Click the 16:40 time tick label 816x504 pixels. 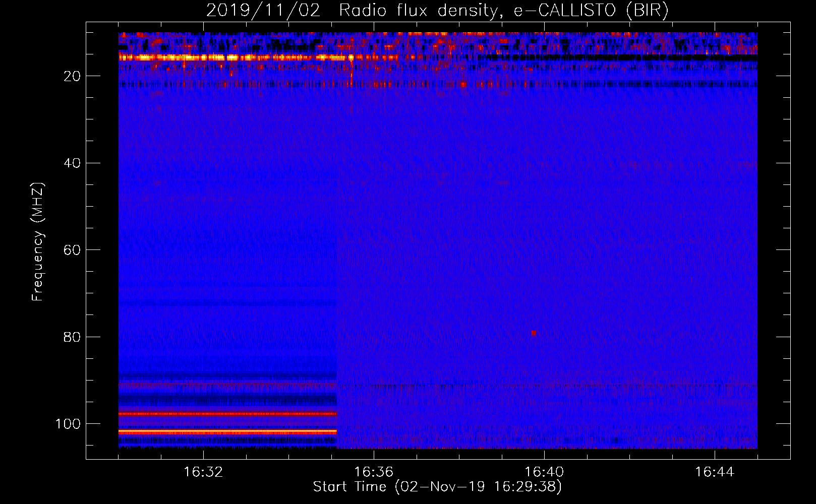point(544,472)
